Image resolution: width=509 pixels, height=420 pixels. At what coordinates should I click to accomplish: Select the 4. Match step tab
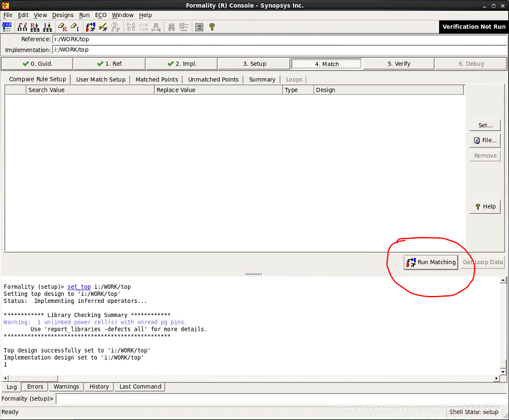[326, 64]
